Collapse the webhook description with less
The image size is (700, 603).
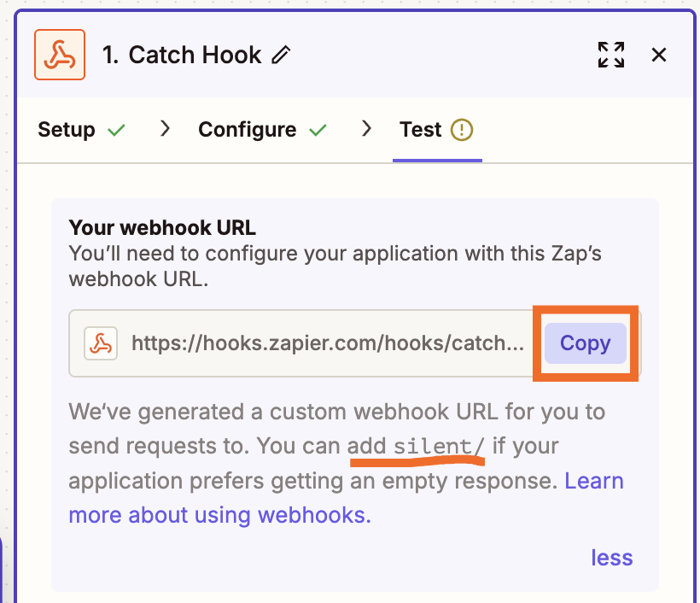(x=611, y=557)
